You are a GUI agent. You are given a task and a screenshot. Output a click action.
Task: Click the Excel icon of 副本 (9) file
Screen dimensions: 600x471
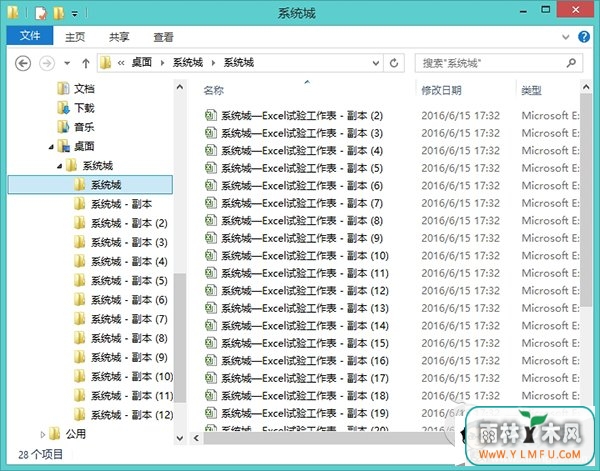(x=211, y=238)
